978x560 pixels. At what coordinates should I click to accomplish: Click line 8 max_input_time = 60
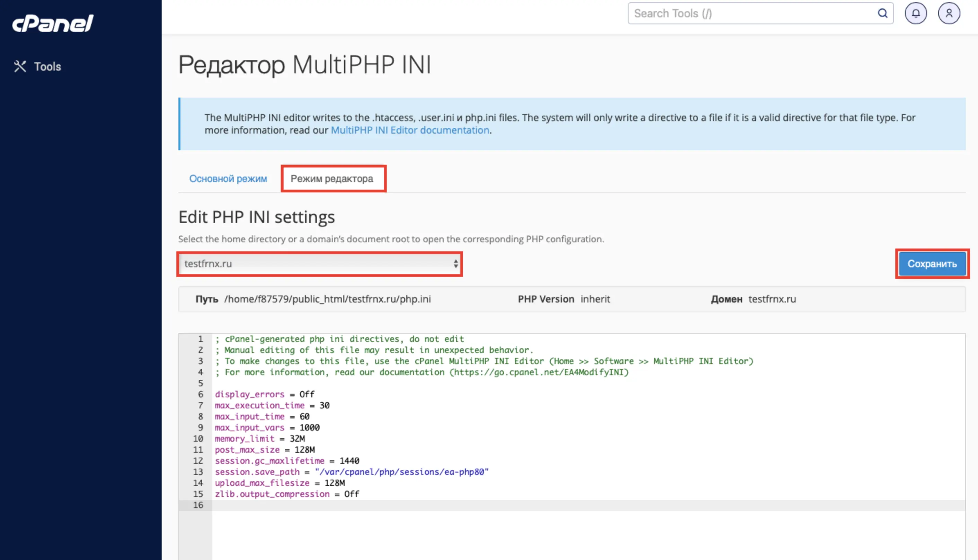262,416
